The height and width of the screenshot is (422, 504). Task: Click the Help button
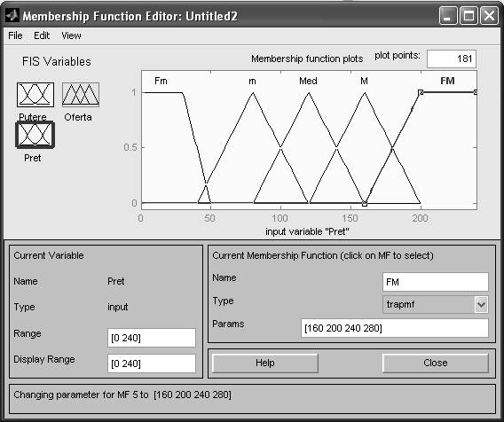[x=265, y=363]
